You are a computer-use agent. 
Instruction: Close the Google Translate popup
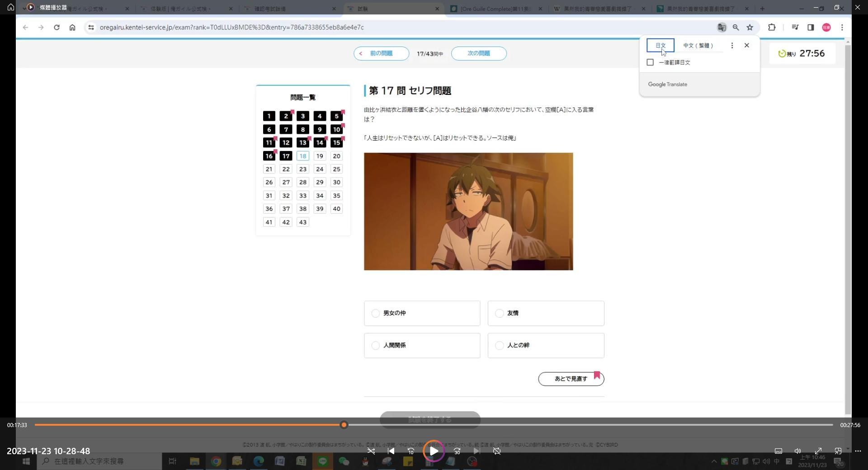747,46
